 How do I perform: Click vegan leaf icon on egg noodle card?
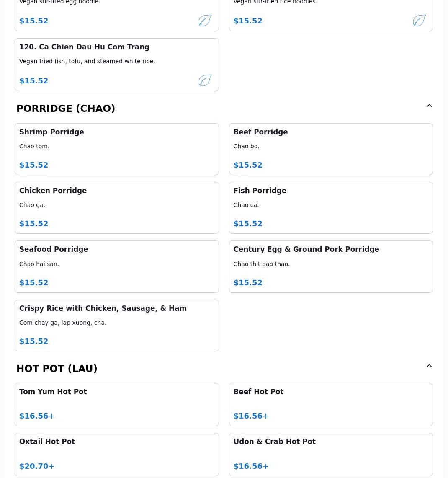205,21
